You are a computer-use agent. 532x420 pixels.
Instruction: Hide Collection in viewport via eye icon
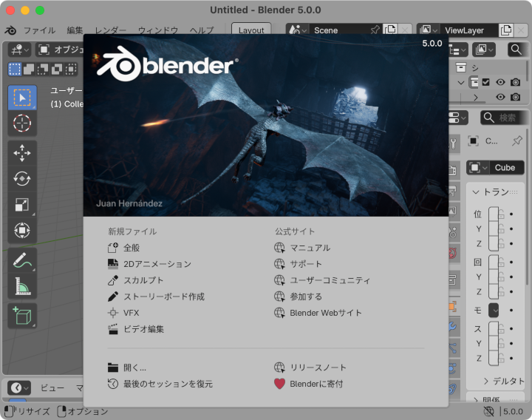coord(500,82)
